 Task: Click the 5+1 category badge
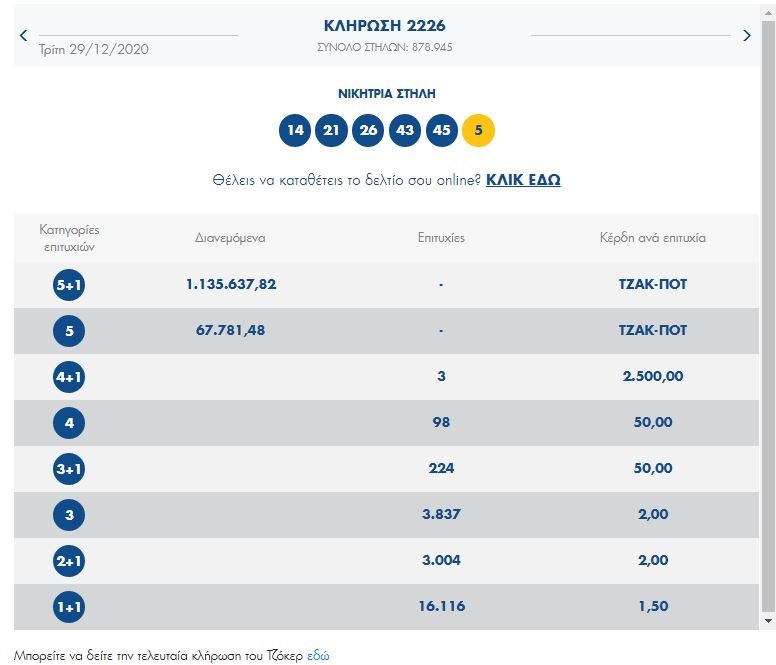[69, 285]
